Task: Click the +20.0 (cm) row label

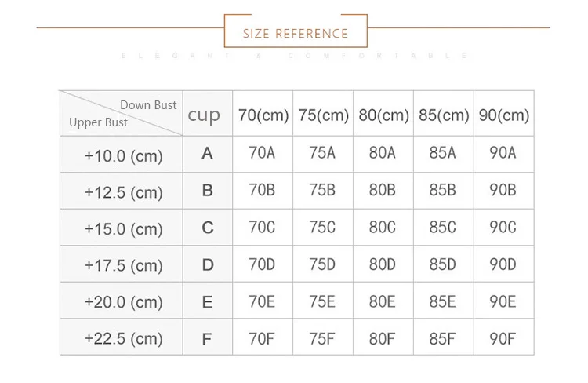Action: point(123,302)
